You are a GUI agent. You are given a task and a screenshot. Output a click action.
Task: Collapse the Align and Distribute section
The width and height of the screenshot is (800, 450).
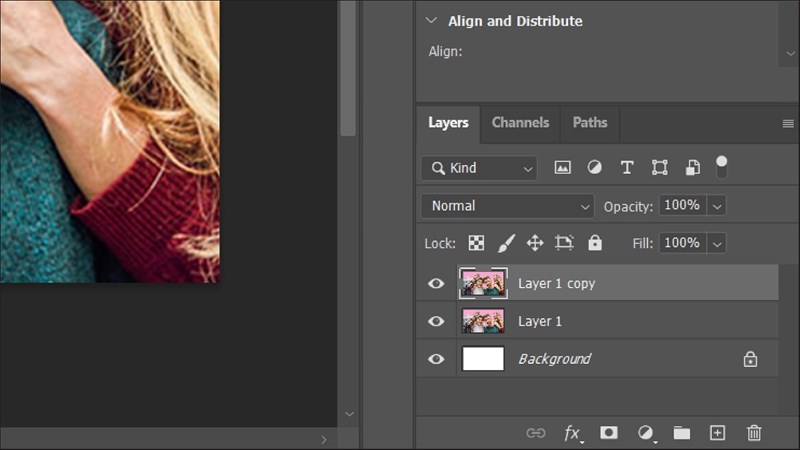431,20
